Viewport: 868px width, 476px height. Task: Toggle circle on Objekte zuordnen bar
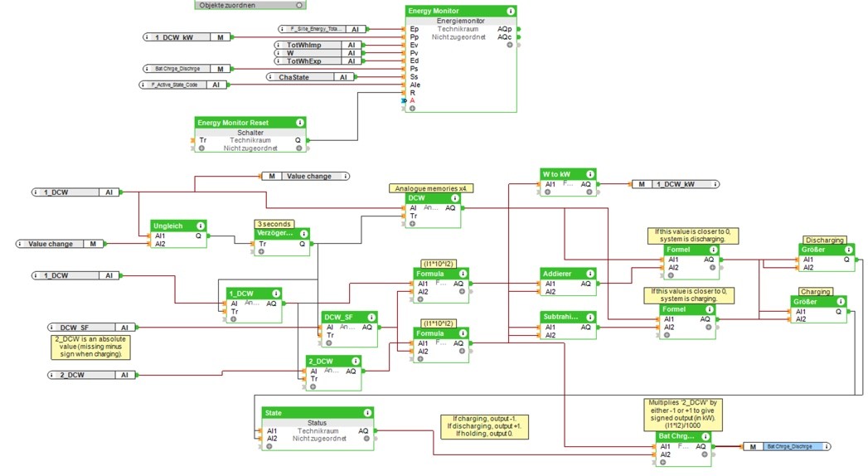pos(299,5)
